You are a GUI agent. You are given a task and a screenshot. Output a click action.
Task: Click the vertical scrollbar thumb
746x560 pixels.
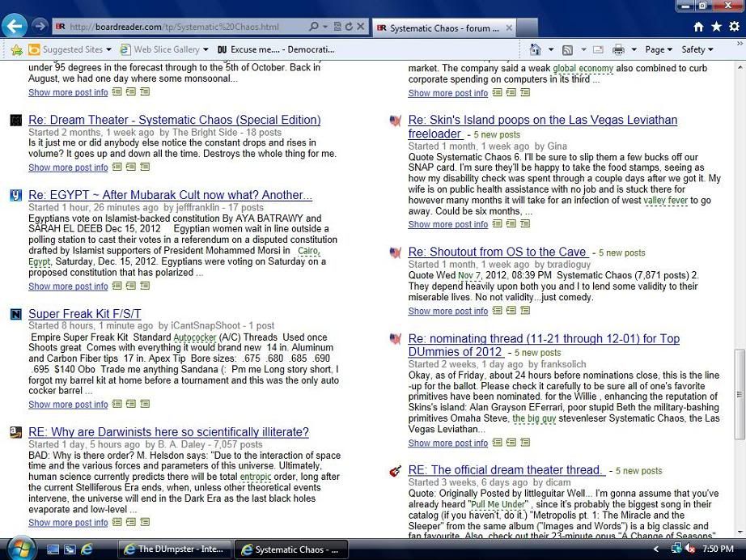pyautogui.click(x=739, y=394)
